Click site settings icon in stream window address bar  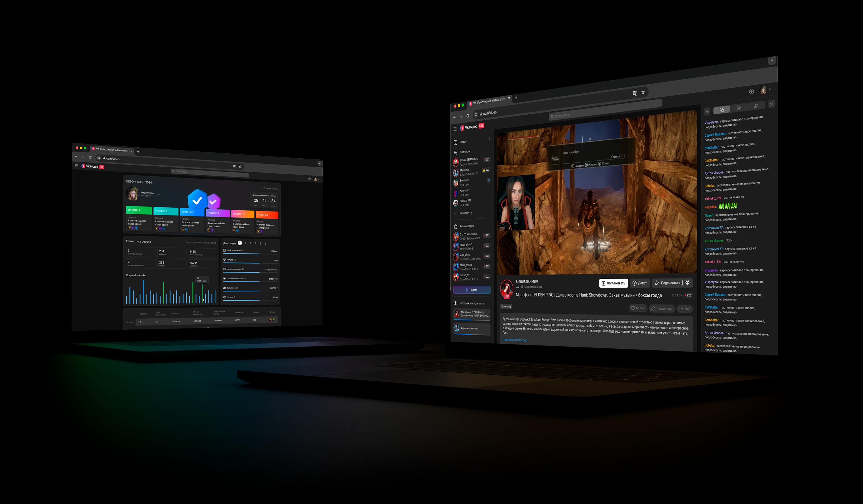476,115
